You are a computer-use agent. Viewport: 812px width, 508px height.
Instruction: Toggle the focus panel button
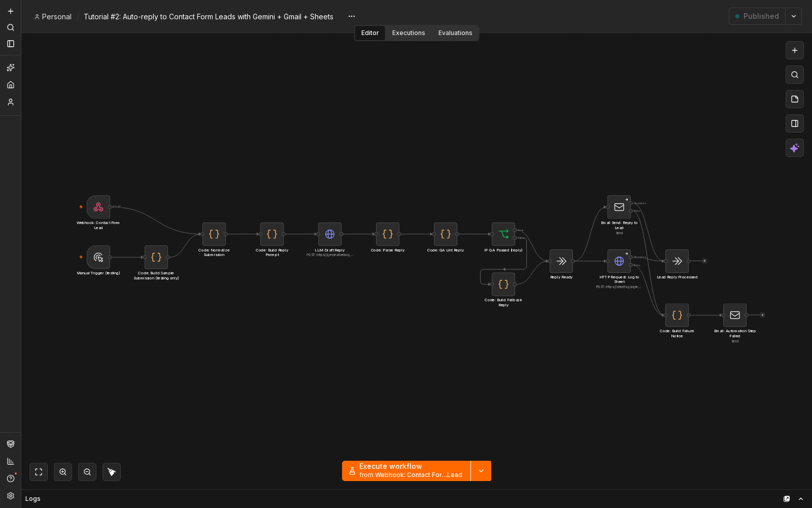[x=795, y=123]
